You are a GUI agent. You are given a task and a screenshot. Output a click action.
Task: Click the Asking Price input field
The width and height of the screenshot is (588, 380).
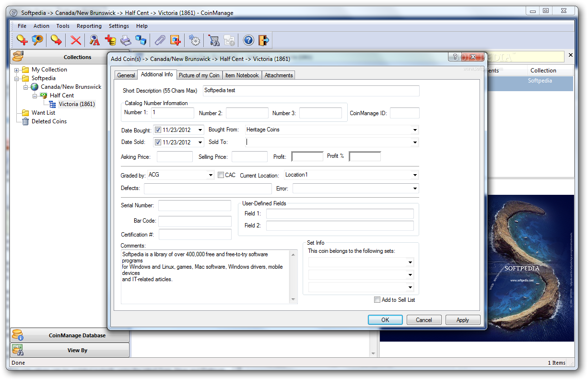pos(175,156)
